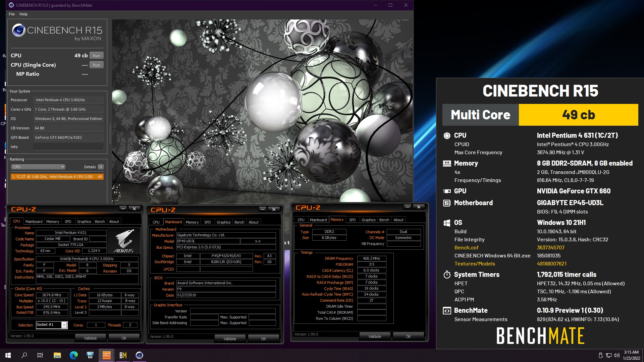This screenshot has height=362, width=644.
Task: Click the 48188007621 hash value
Action: (552, 264)
